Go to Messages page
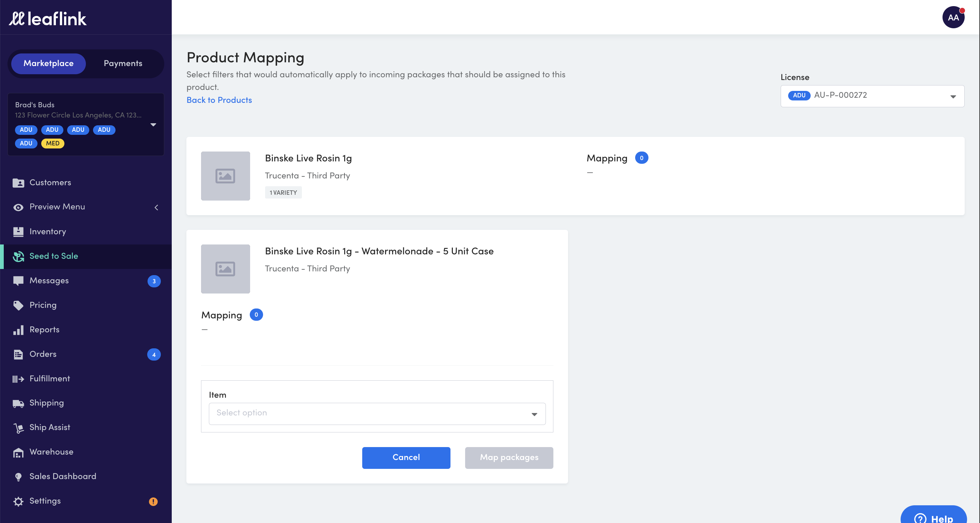This screenshot has height=523, width=980. [86, 281]
